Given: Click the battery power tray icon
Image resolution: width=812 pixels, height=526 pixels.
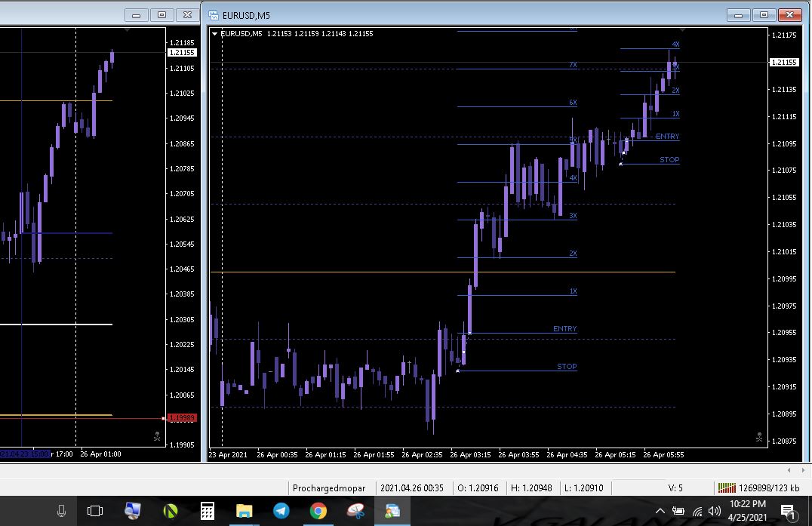Looking at the screenshot, I should coord(678,511).
